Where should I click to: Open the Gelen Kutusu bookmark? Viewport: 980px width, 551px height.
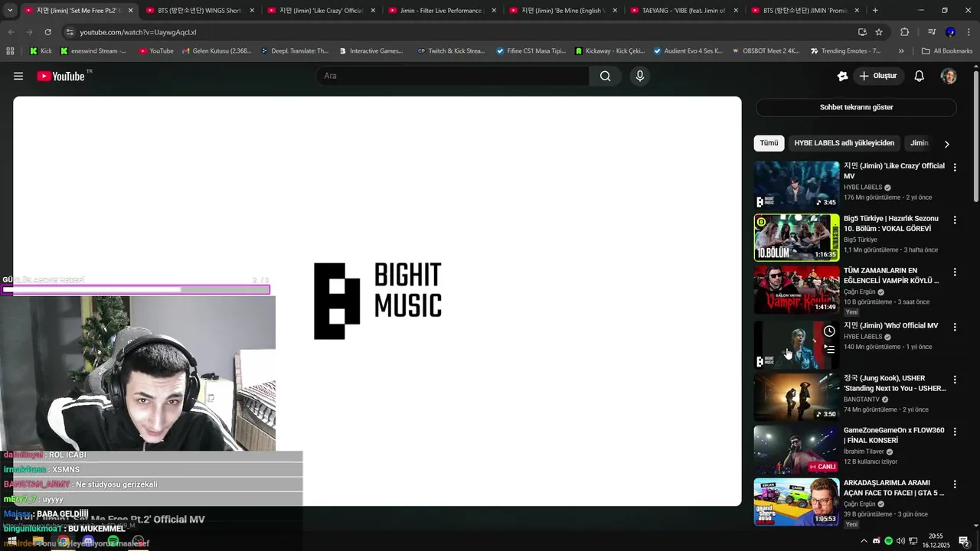pos(217,51)
